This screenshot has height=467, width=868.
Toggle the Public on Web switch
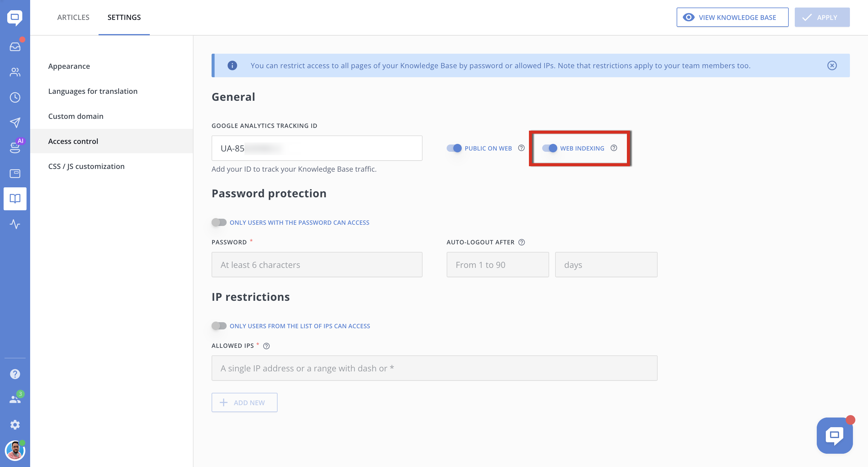click(x=454, y=148)
